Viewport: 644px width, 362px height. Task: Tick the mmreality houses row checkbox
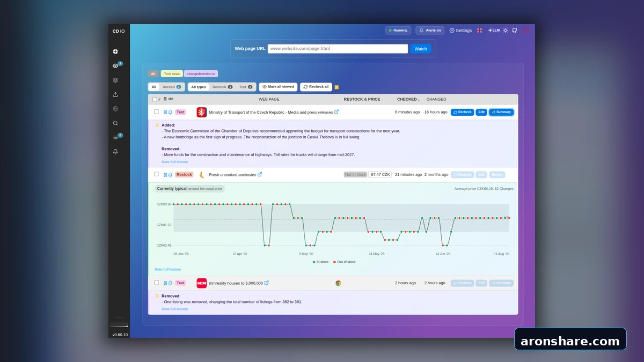click(x=157, y=282)
